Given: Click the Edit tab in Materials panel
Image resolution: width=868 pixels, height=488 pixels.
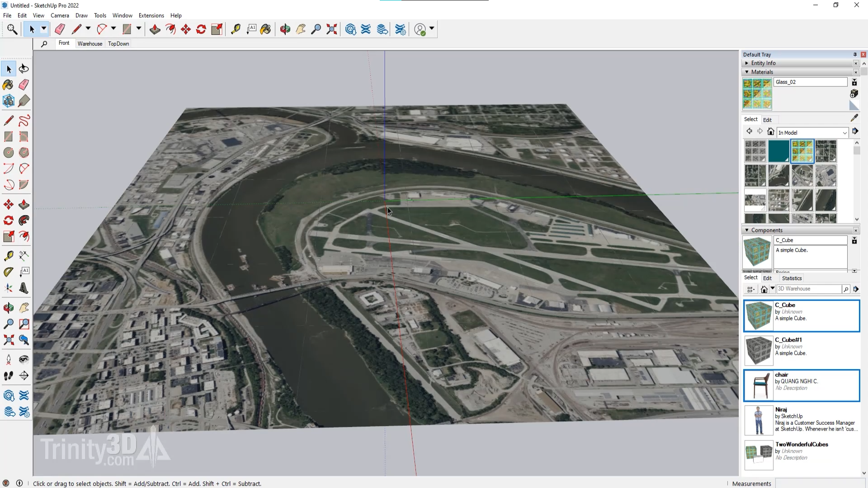Looking at the screenshot, I should 767,120.
